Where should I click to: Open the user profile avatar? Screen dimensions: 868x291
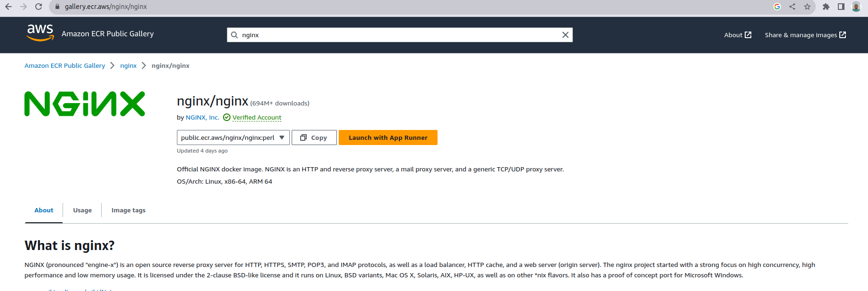coord(856,7)
